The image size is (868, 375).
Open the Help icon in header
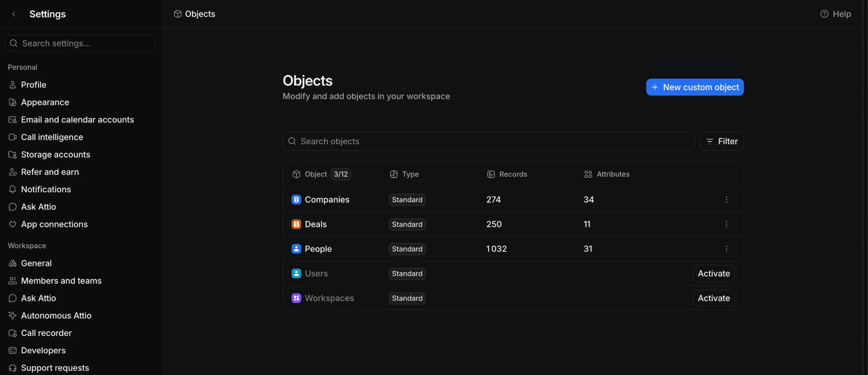[x=824, y=14]
